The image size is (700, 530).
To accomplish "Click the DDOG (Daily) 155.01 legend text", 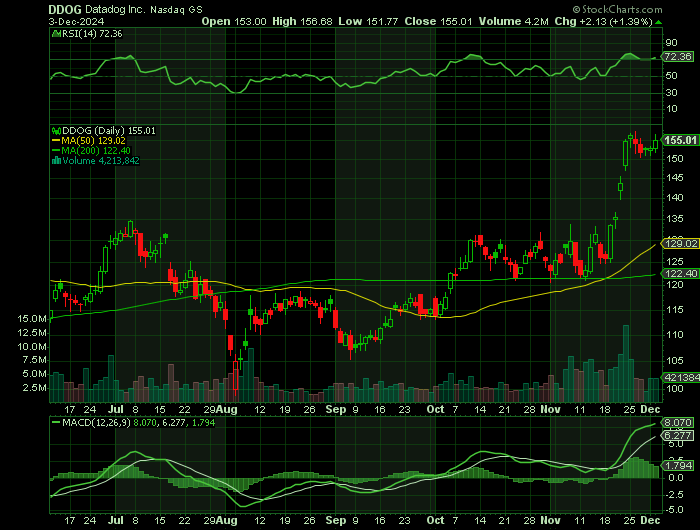I will point(109,131).
